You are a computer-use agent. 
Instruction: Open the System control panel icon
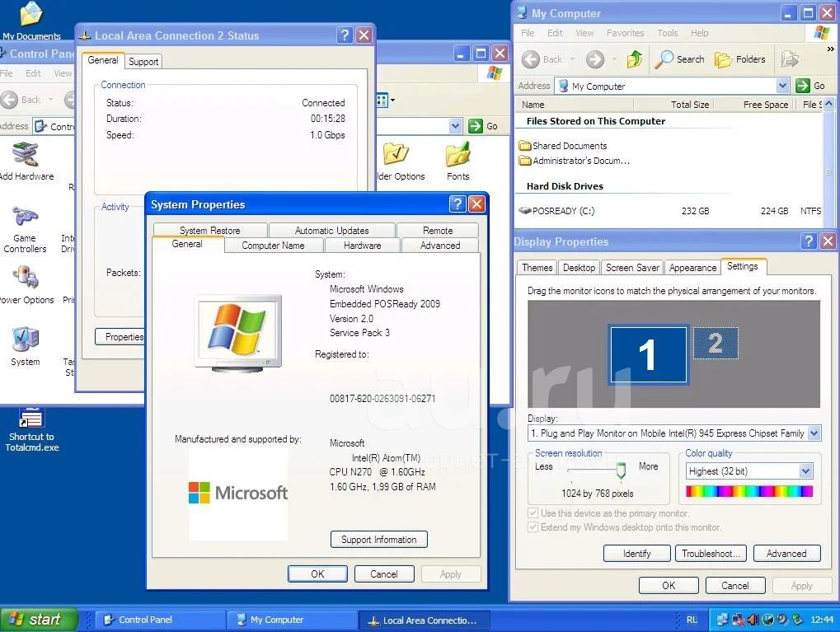(x=26, y=346)
